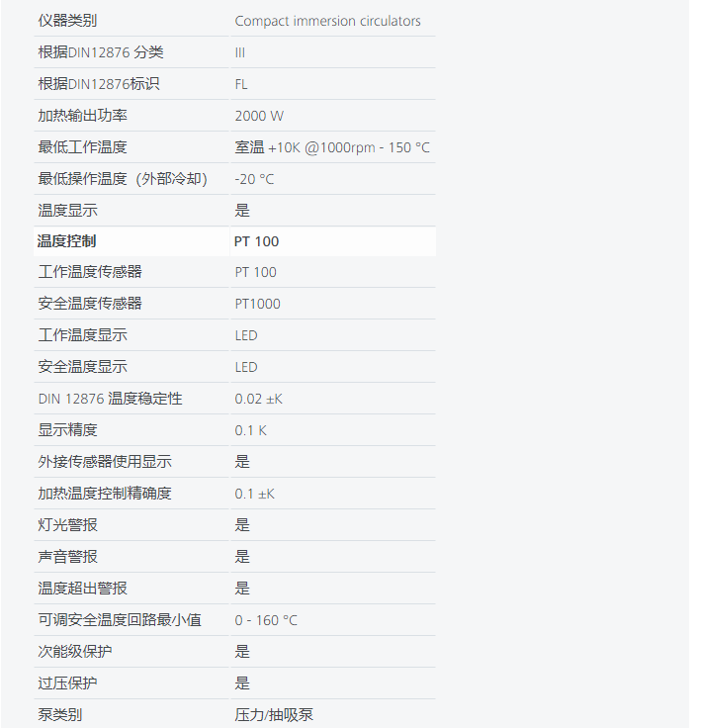The width and height of the screenshot is (701, 728).
Task: Click the bold PT 100 value
Action: [x=257, y=241]
